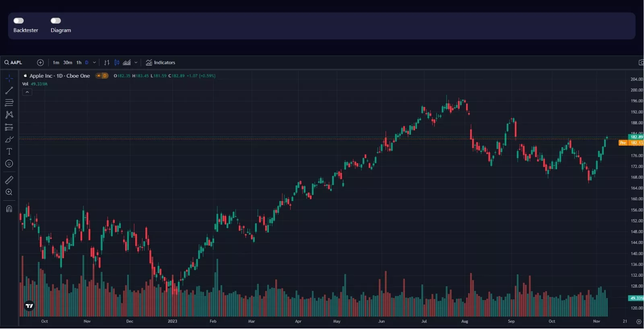
Task: Select the trend line drawing tool
Action: pyautogui.click(x=9, y=90)
